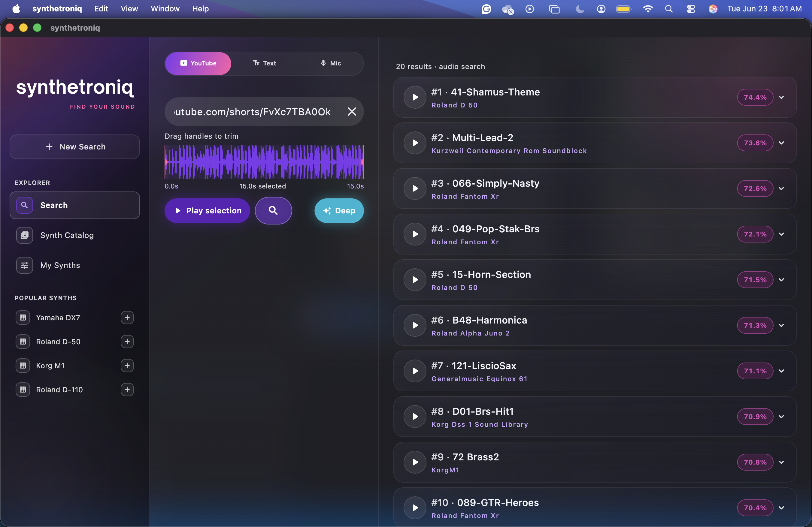The height and width of the screenshot is (527, 812).
Task: Run search with the magnifier button
Action: pos(273,211)
